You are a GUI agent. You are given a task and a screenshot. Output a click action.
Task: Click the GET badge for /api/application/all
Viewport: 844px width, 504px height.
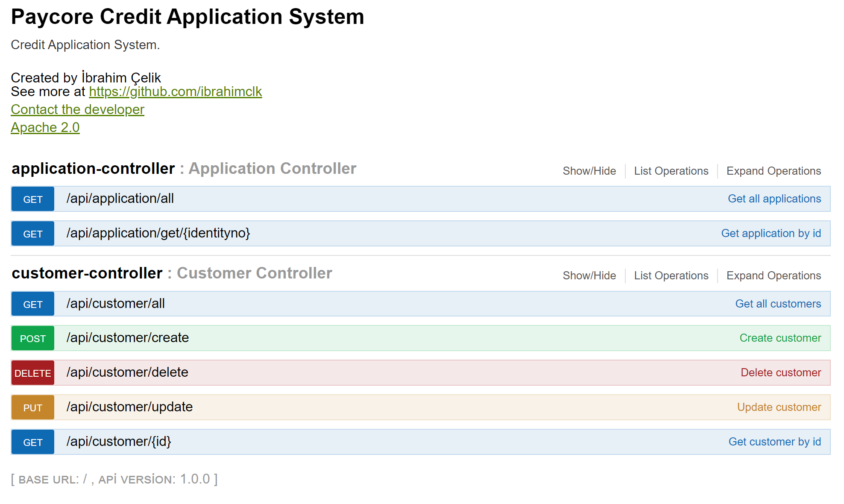pyautogui.click(x=32, y=199)
